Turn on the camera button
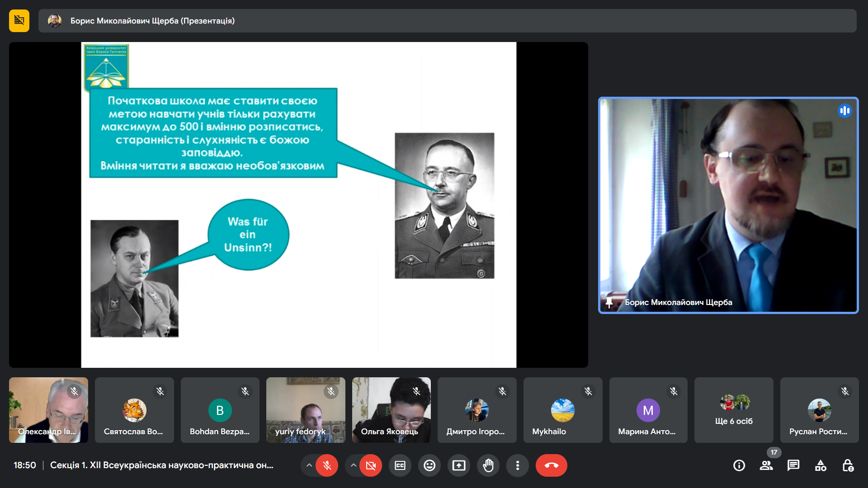Image resolution: width=868 pixels, height=488 pixels. [x=371, y=465]
